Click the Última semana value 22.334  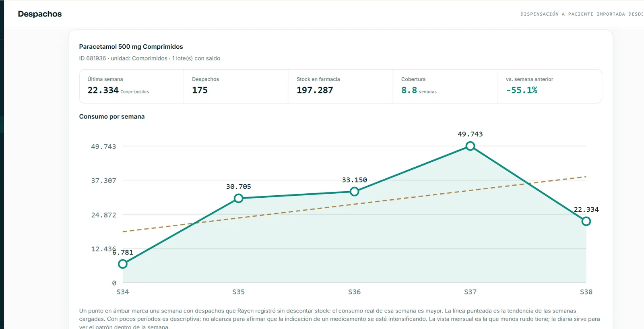[103, 90]
